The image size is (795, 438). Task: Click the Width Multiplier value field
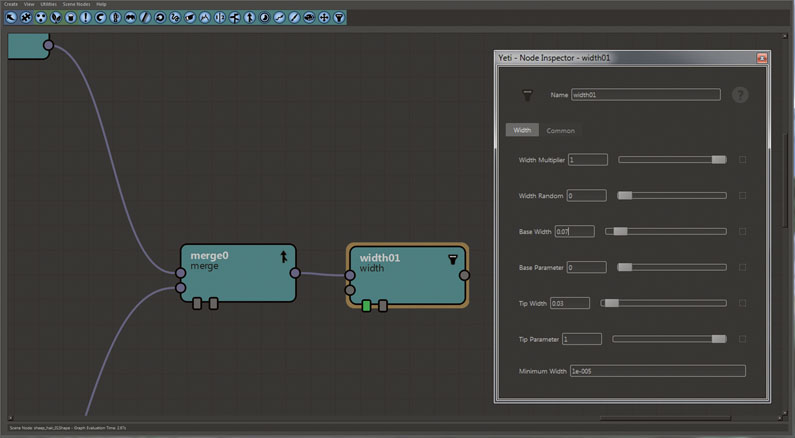[x=588, y=160]
